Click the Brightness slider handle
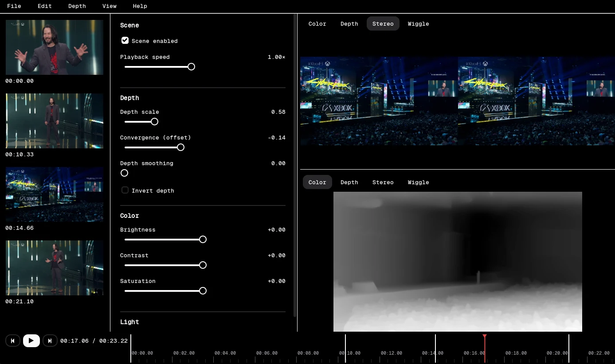The width and height of the screenshot is (615, 364). (x=203, y=240)
